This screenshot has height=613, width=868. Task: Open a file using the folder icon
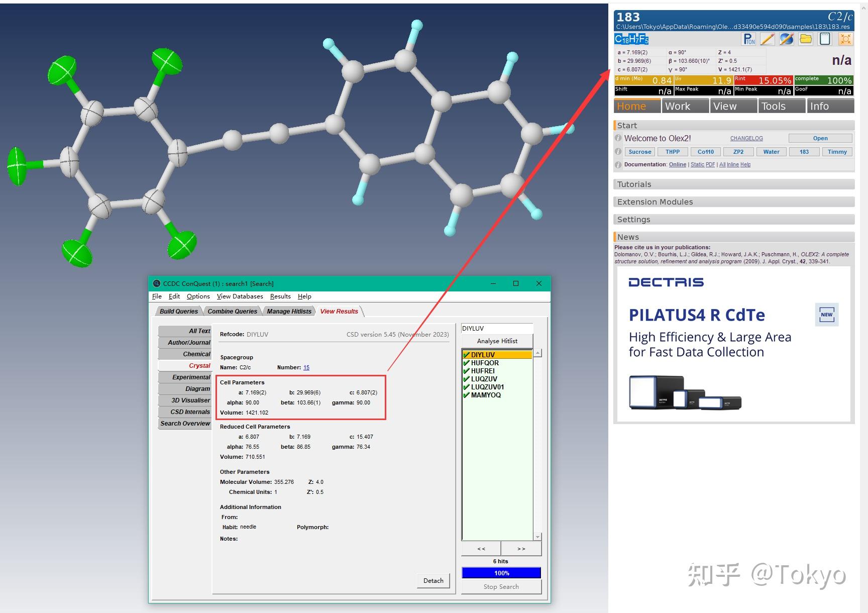(806, 39)
